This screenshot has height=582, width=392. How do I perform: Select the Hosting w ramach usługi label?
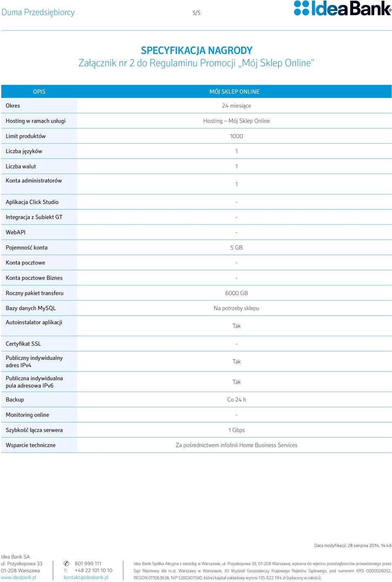pos(36,121)
